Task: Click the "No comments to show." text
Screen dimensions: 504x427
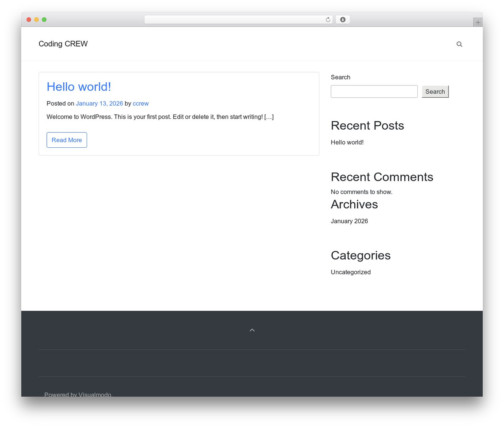Action: (361, 192)
